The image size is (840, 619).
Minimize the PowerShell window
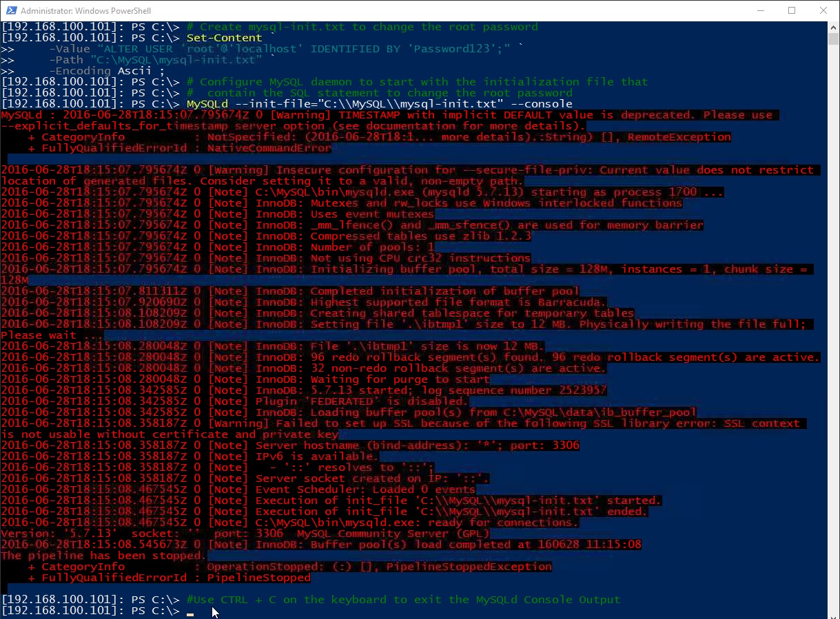[x=760, y=10]
